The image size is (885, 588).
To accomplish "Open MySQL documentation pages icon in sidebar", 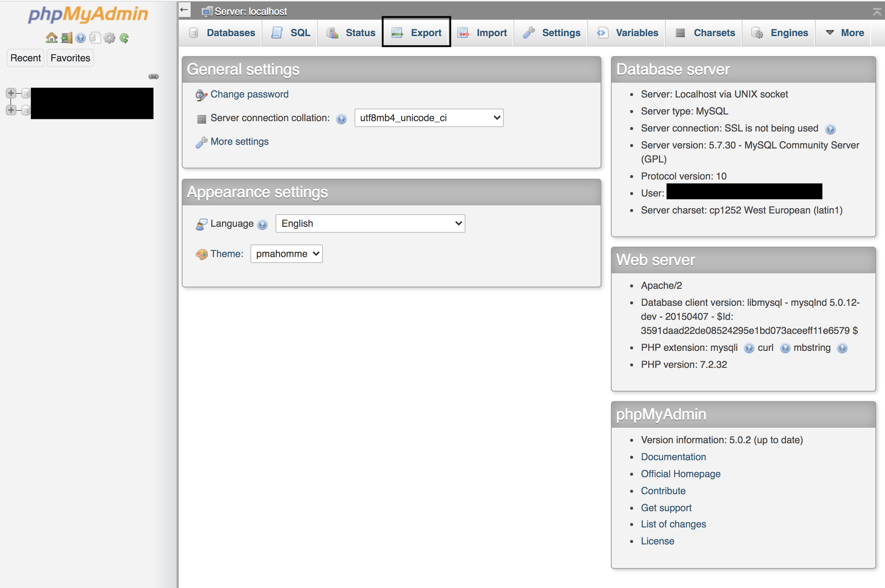I will coord(95,38).
